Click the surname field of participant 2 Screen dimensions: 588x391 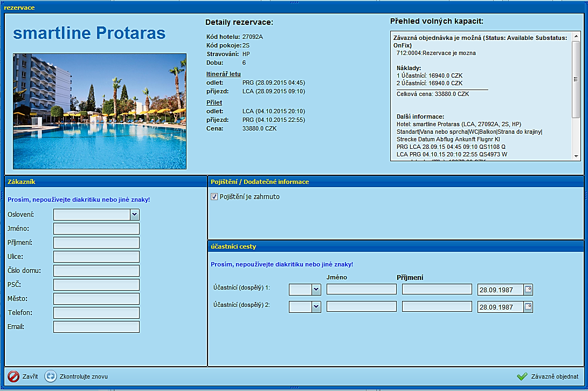click(437, 306)
